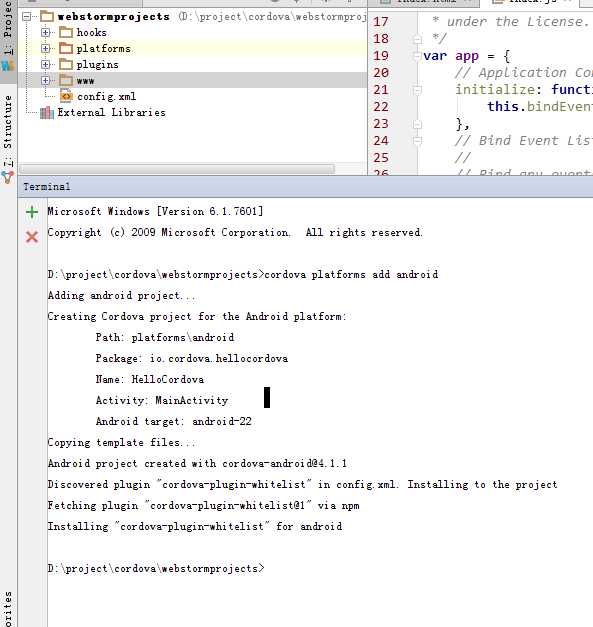Select External Libraries in project tree

111,112
